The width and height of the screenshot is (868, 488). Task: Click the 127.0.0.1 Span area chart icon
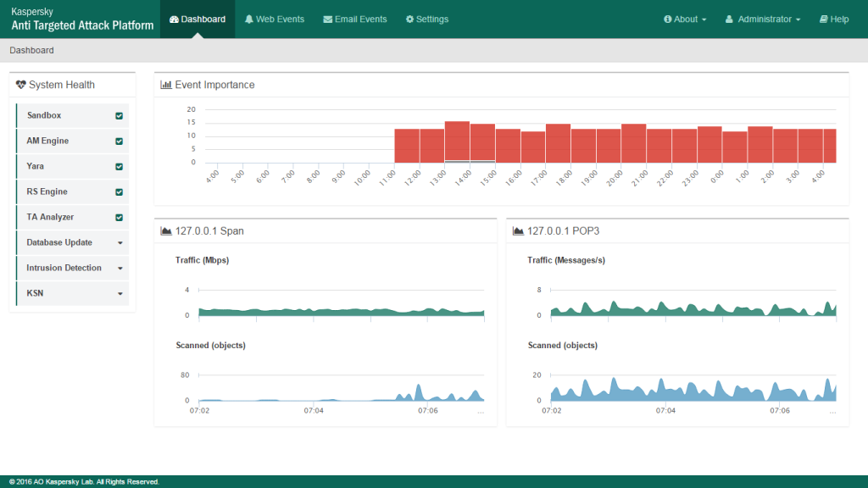click(165, 230)
